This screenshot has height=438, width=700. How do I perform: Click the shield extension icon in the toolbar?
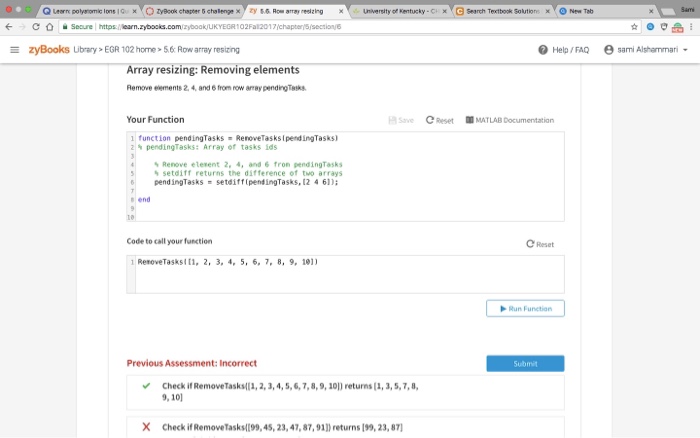click(x=664, y=27)
